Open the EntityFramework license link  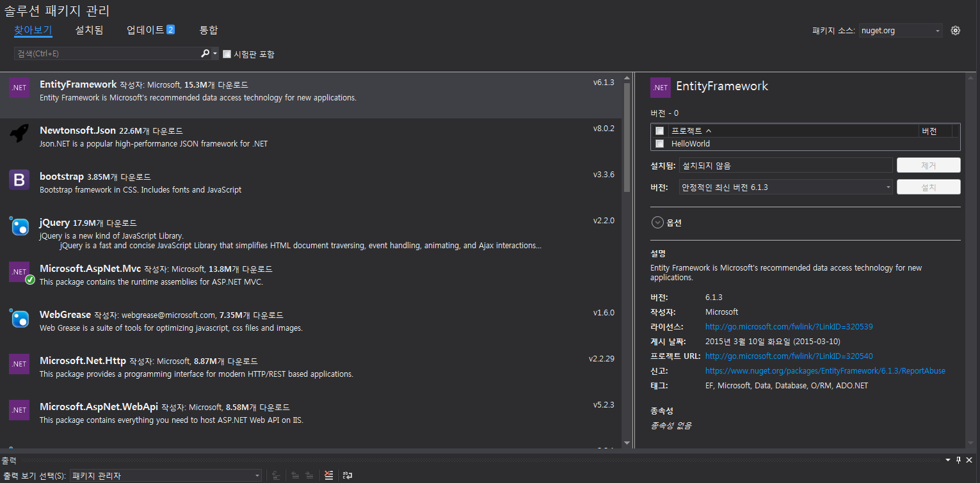pyautogui.click(x=788, y=326)
